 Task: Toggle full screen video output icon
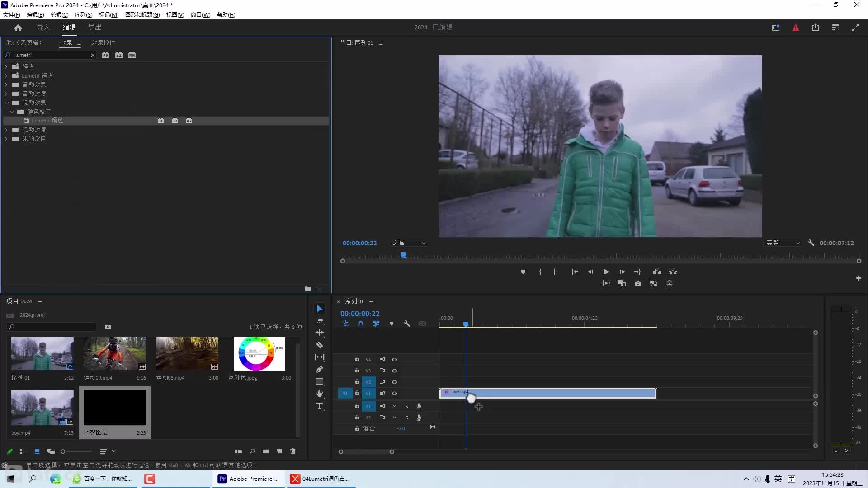click(x=855, y=28)
